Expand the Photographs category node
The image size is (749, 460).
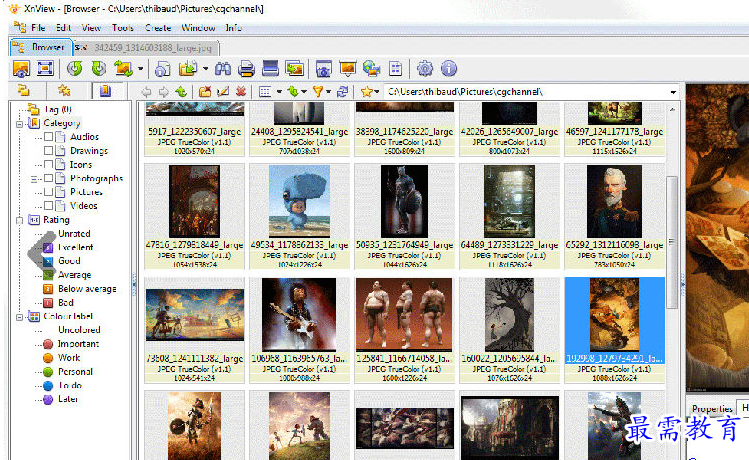click(x=34, y=179)
